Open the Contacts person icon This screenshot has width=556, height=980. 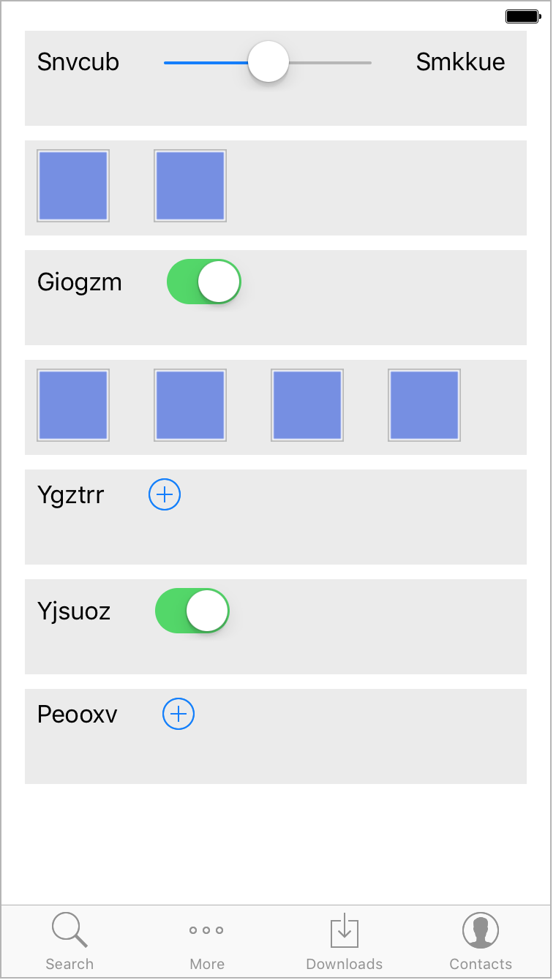click(x=481, y=930)
